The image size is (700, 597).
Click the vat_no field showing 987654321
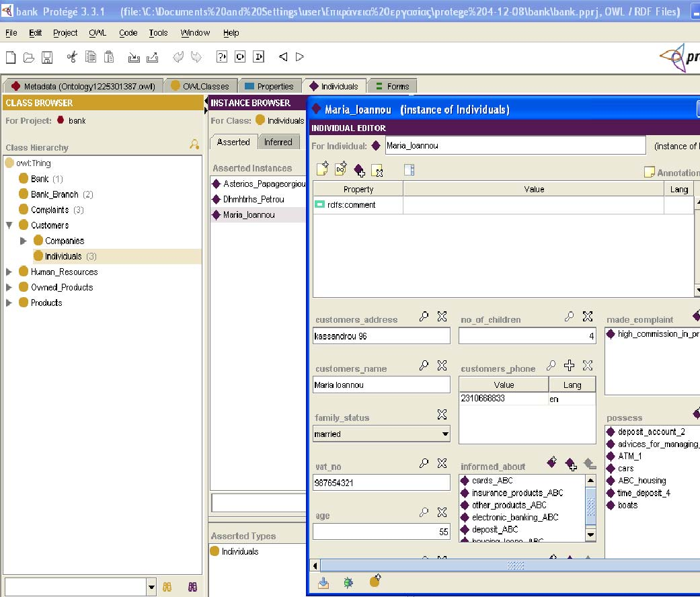pyautogui.click(x=382, y=482)
